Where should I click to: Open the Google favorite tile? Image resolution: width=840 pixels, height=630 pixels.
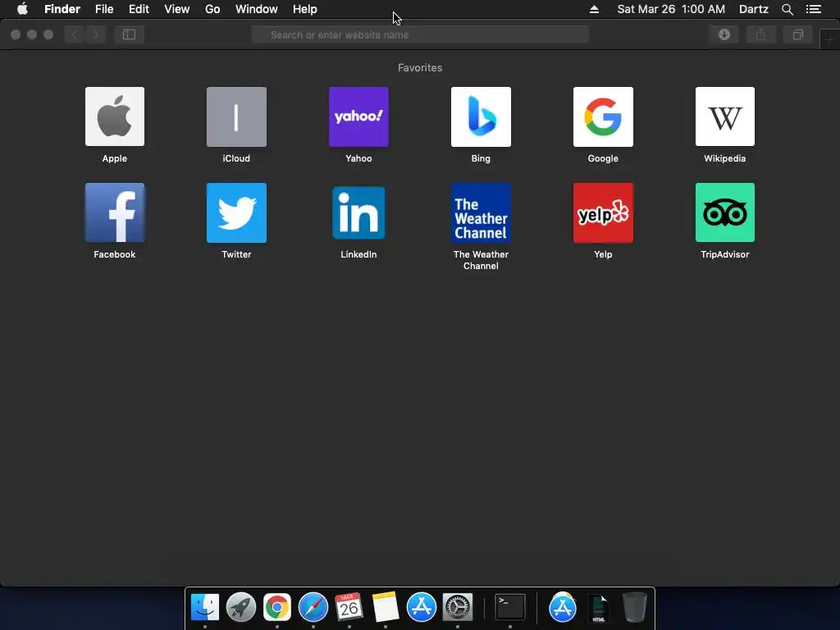click(x=603, y=116)
